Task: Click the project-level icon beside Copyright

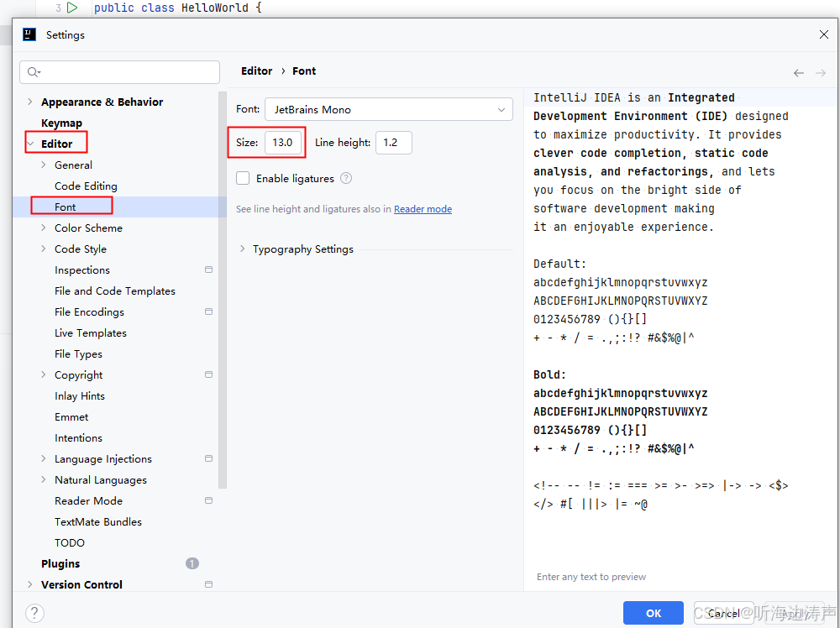Action: point(209,374)
